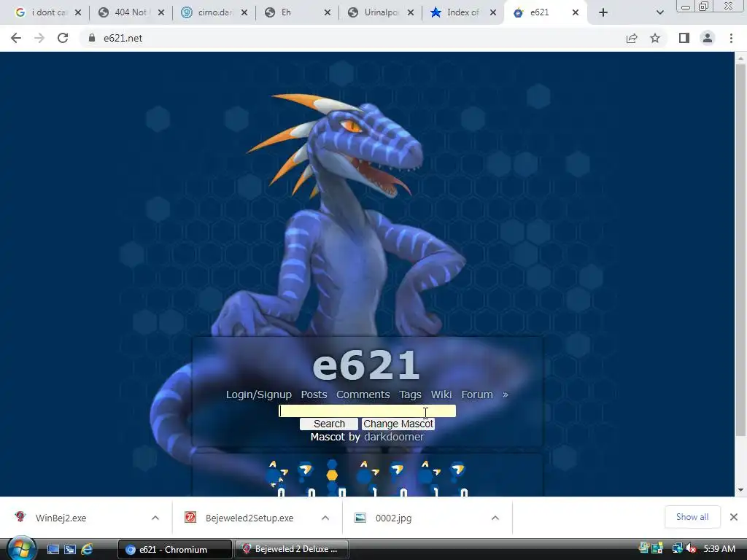This screenshot has width=747, height=560.
Task: Open the 0002.jpg downloaded file
Action: 393,518
